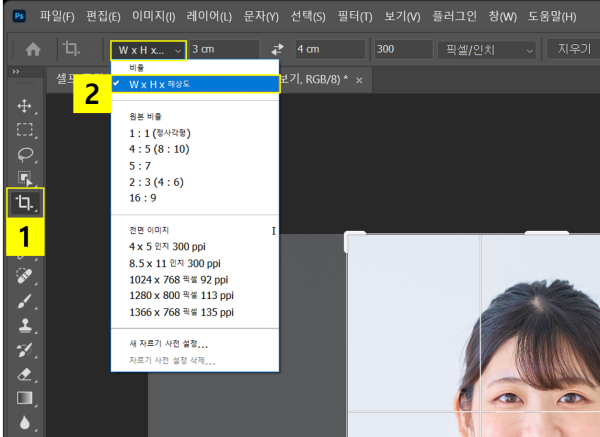Click the top-edge crop handle
The image size is (600, 437).
point(546,233)
